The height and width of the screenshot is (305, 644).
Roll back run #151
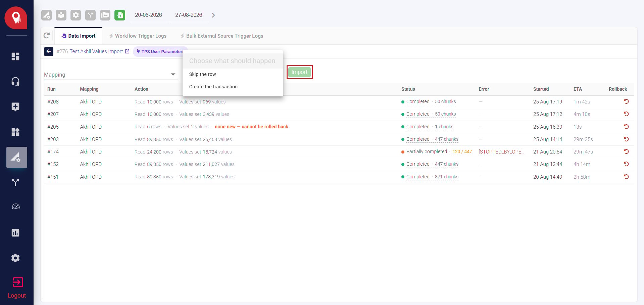coord(626,177)
